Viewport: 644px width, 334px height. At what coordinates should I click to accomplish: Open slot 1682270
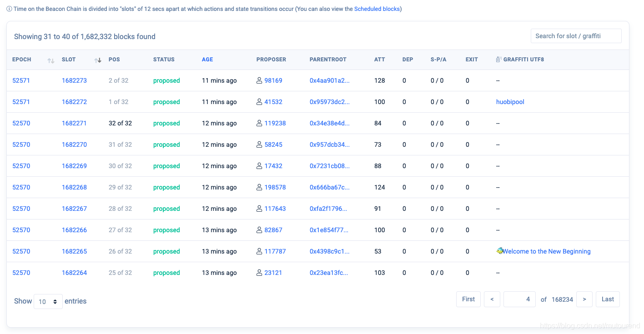74,145
